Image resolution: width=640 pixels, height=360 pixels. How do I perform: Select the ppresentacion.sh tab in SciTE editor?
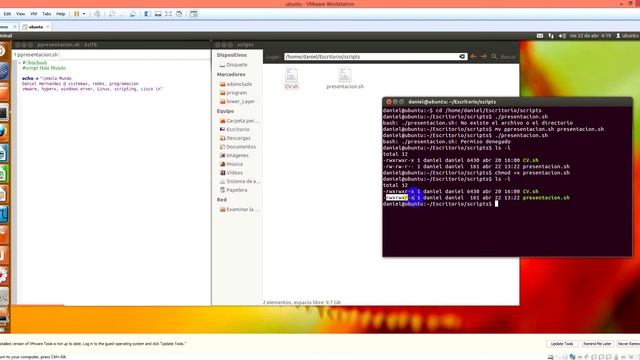[x=36, y=54]
